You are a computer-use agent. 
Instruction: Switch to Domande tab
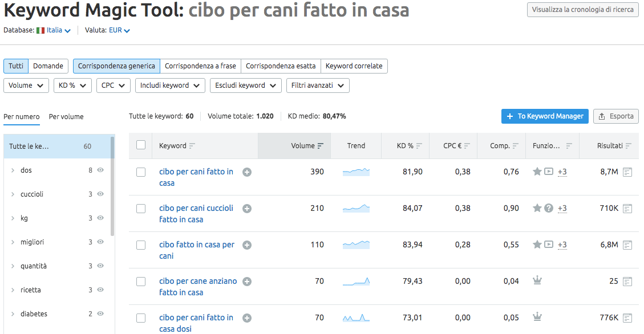(x=48, y=66)
